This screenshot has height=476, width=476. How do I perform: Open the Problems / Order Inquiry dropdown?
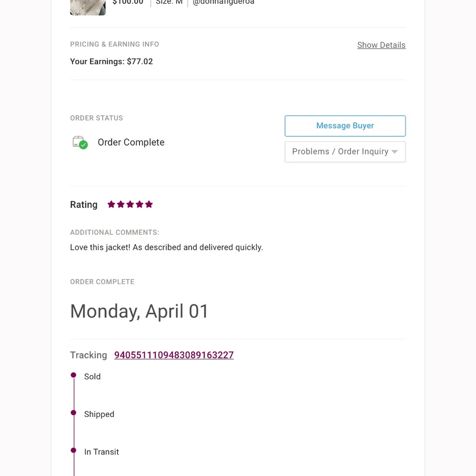pyautogui.click(x=345, y=152)
